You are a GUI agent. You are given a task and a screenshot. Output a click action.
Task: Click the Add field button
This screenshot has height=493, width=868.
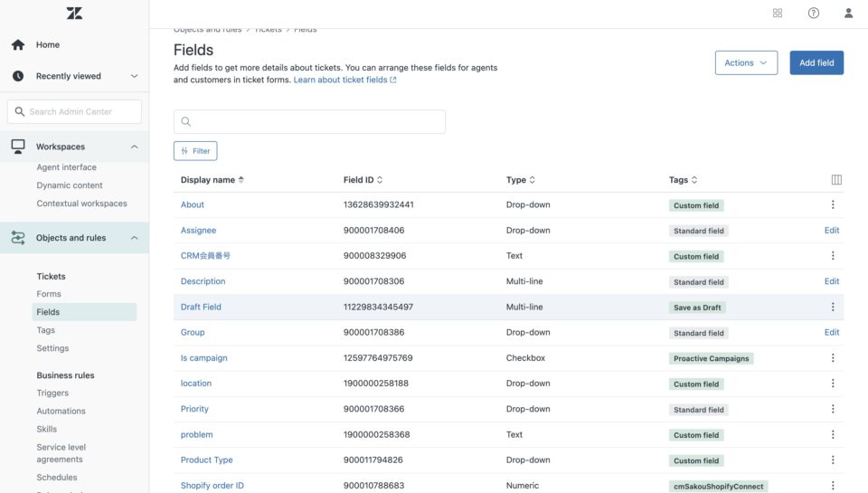point(816,62)
